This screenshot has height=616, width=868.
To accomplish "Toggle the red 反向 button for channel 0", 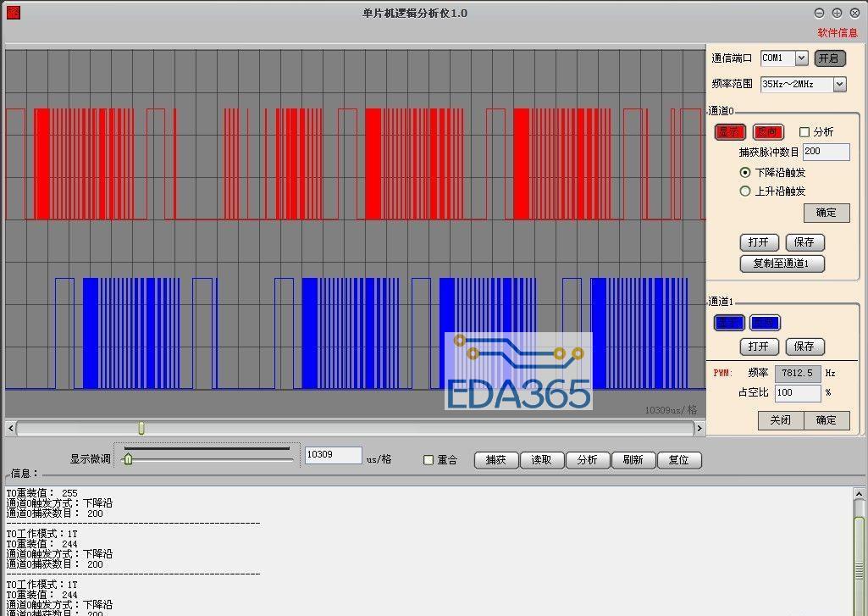I will 768,132.
